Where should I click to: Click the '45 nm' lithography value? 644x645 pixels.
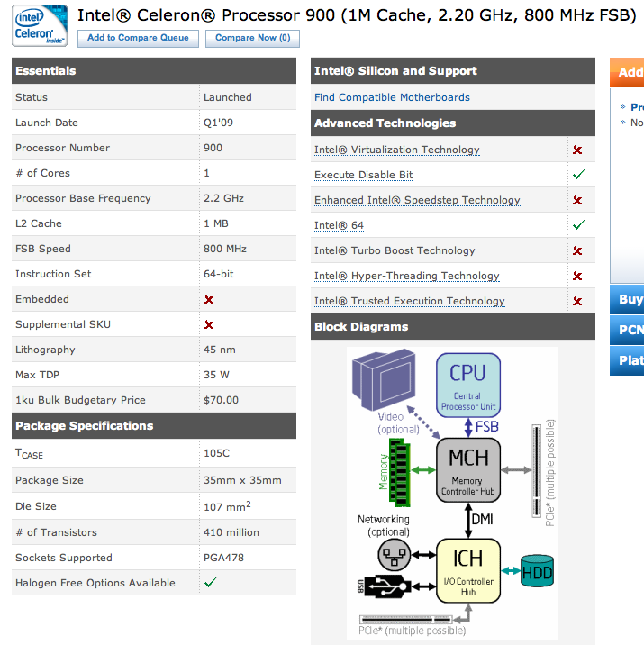point(220,350)
